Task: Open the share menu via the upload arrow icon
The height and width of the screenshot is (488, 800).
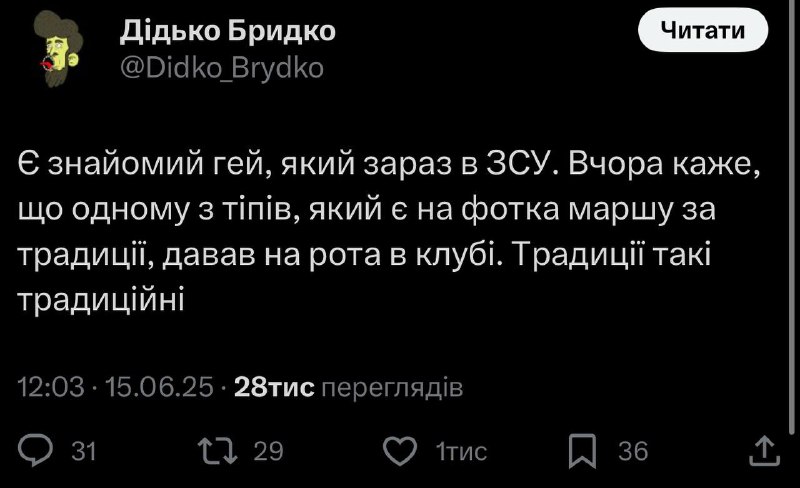Action: [x=764, y=450]
